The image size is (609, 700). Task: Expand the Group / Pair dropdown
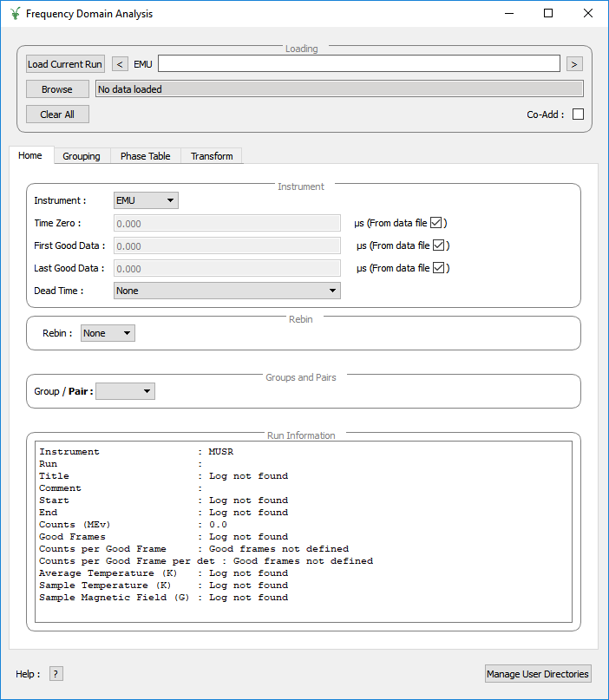[125, 392]
